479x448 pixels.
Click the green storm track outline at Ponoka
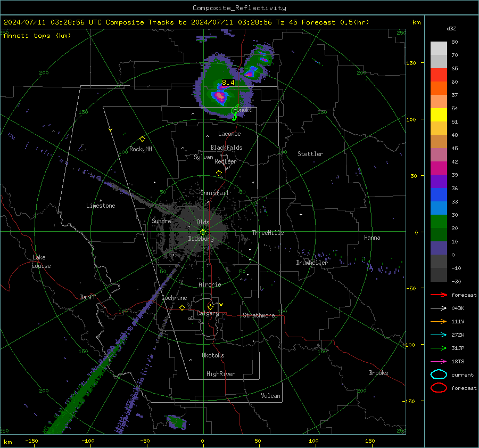click(x=235, y=112)
